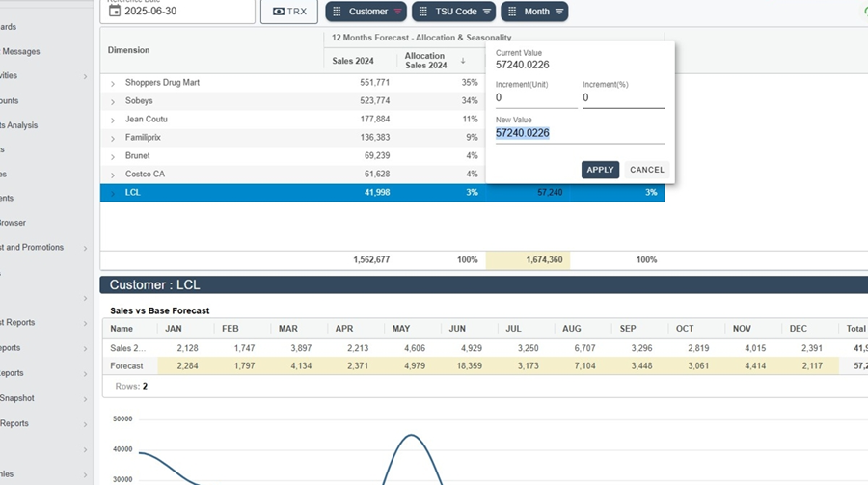Click the grid icon on Customer button
Image resolution: width=868 pixels, height=485 pixels.
coord(337,11)
